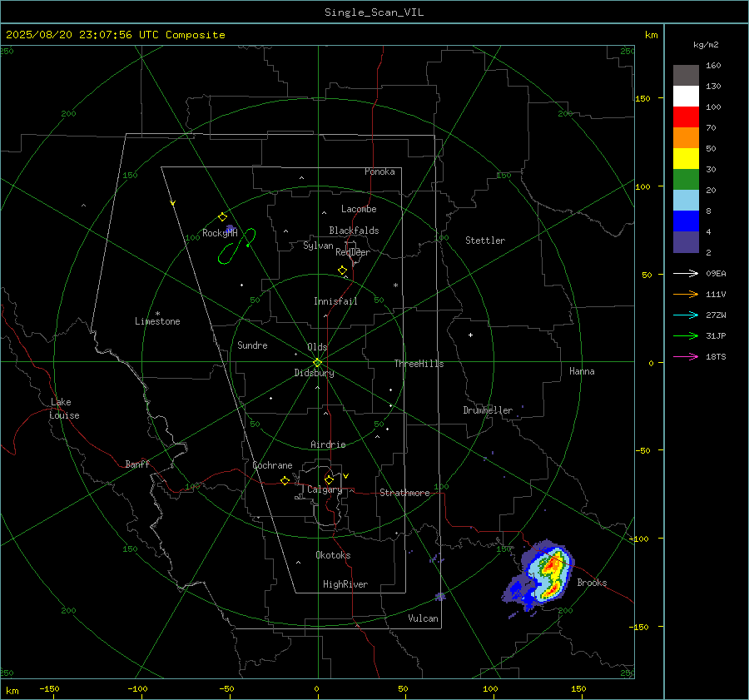Click the green elliptical track near RockyMH
Image resolution: width=749 pixels, height=700 pixels.
pyautogui.click(x=237, y=246)
